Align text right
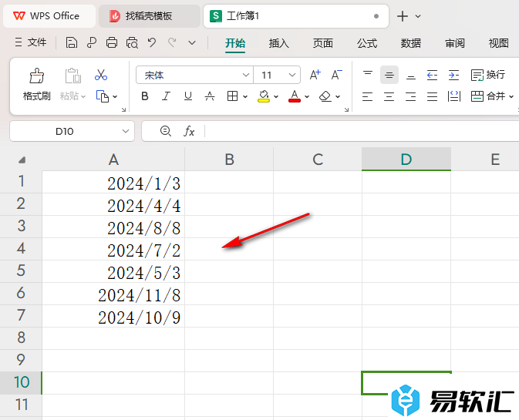Image resolution: width=519 pixels, height=420 pixels. [x=411, y=96]
